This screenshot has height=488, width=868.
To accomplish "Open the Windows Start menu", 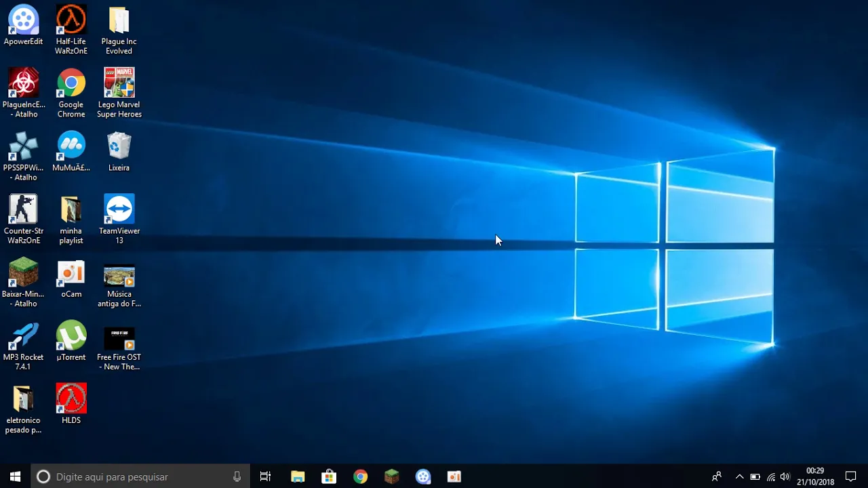I will [x=16, y=476].
